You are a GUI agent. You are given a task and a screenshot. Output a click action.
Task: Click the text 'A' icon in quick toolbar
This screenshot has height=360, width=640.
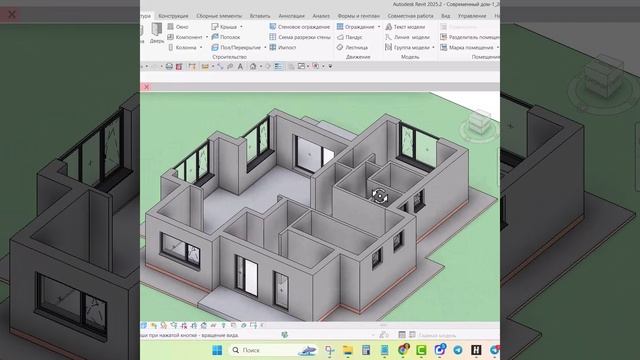pyautogui.click(x=240, y=66)
